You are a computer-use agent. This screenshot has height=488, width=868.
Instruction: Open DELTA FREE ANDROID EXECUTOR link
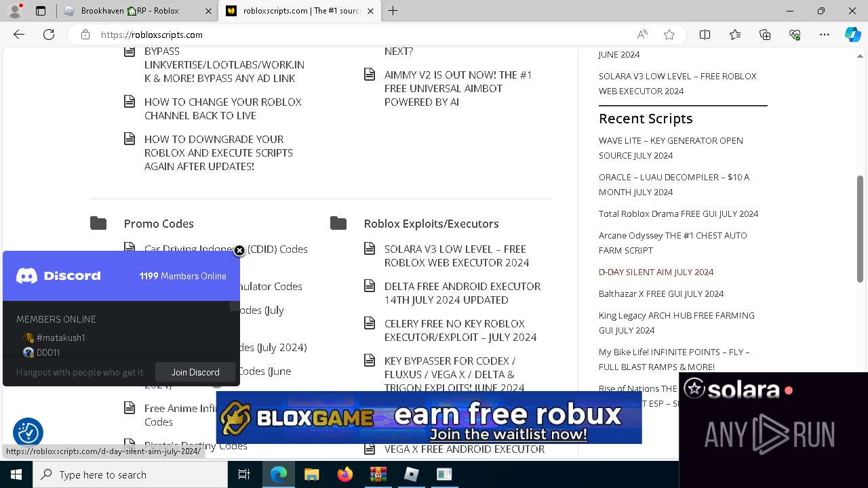pos(462,293)
